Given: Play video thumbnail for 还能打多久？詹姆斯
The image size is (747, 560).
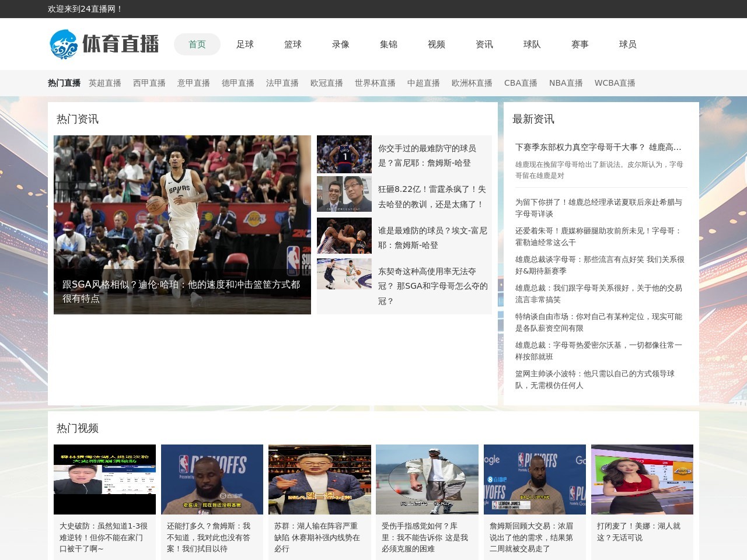Looking at the screenshot, I should click(212, 480).
